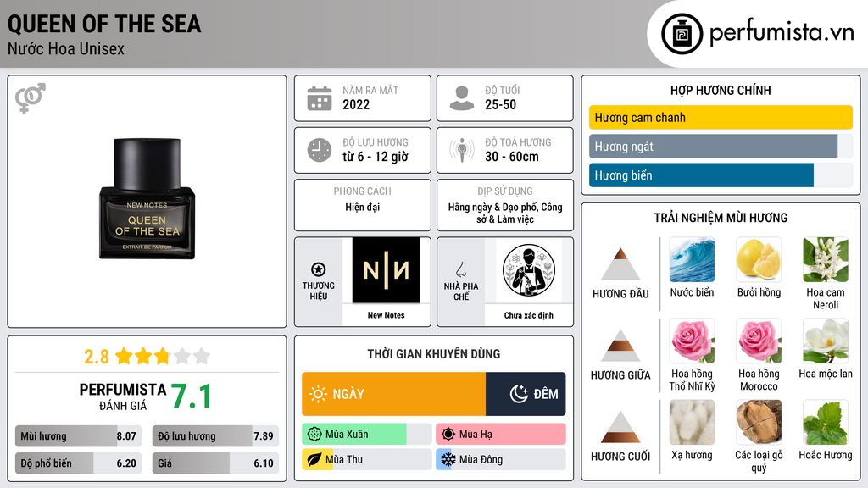Click the HỢP HƯƠNG CHÍNH heading

[721, 90]
